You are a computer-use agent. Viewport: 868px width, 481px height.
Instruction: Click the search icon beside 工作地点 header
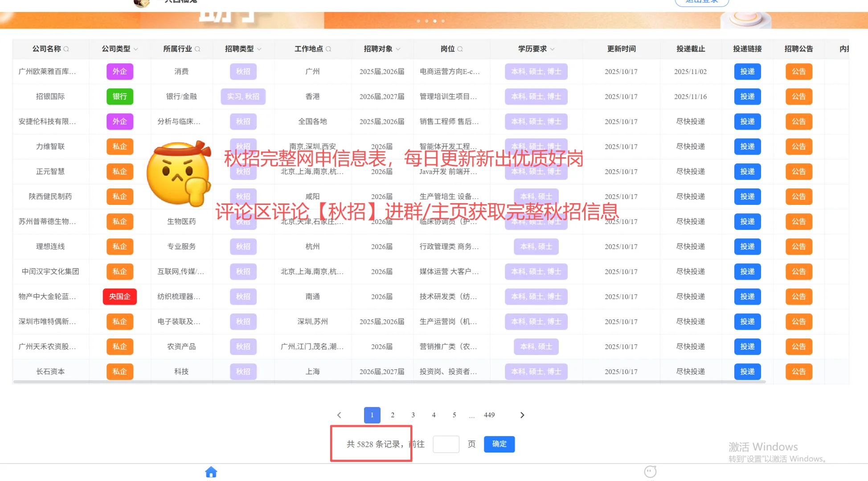point(328,49)
